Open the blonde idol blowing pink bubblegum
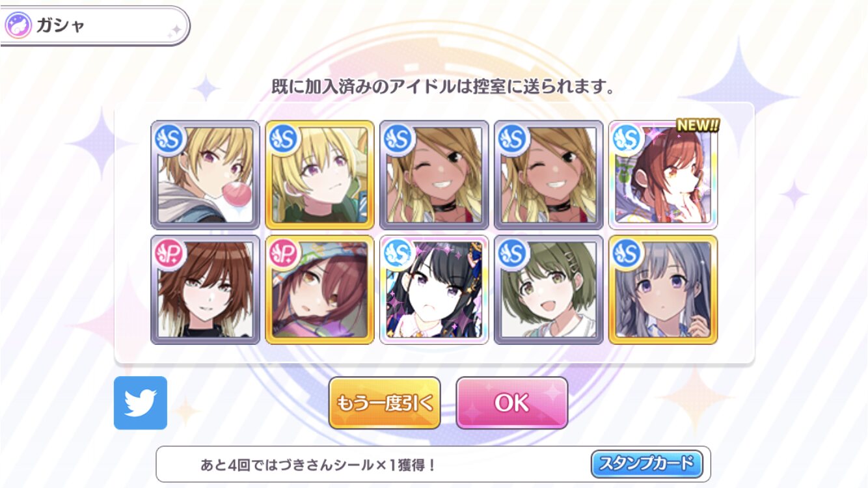The width and height of the screenshot is (868, 488). pos(205,175)
